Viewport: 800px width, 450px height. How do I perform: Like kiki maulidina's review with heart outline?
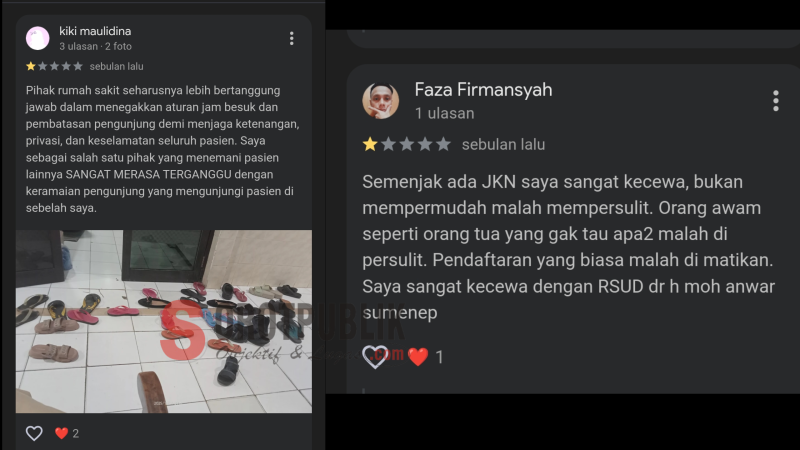click(34, 433)
